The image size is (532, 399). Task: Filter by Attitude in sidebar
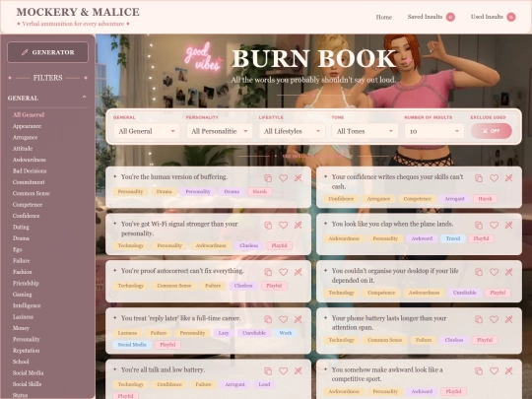click(x=23, y=149)
